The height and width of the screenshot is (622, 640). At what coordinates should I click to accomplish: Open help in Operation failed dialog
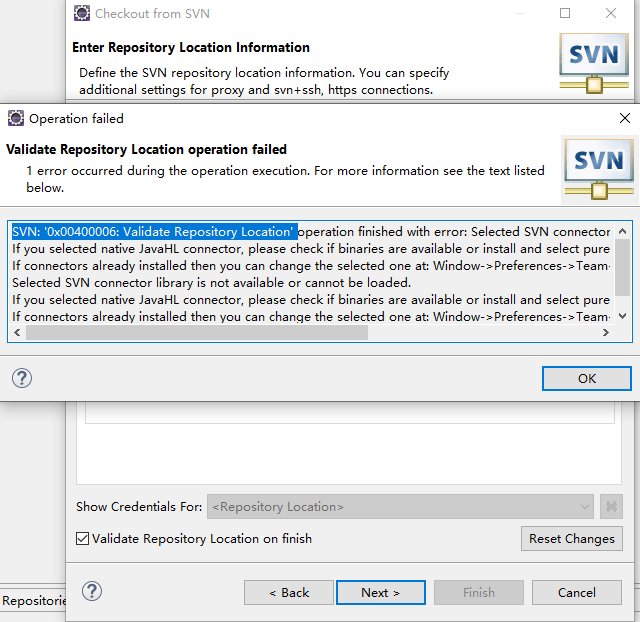(x=22, y=378)
